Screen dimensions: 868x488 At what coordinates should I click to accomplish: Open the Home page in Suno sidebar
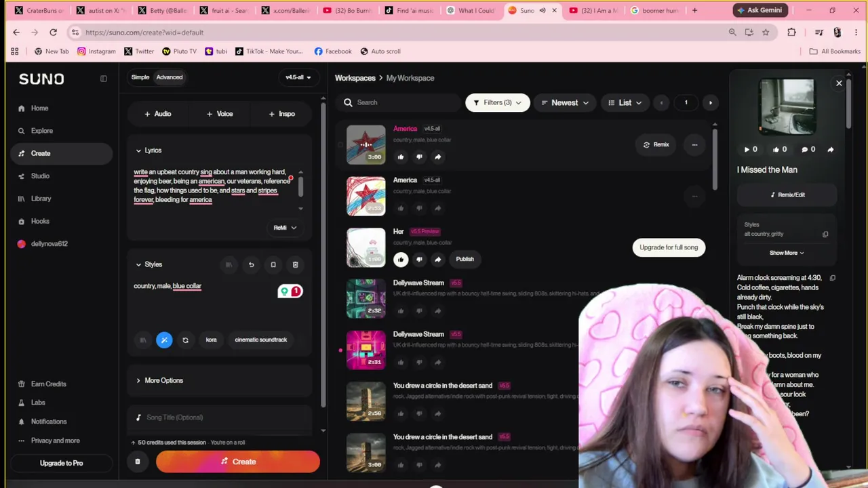click(39, 108)
